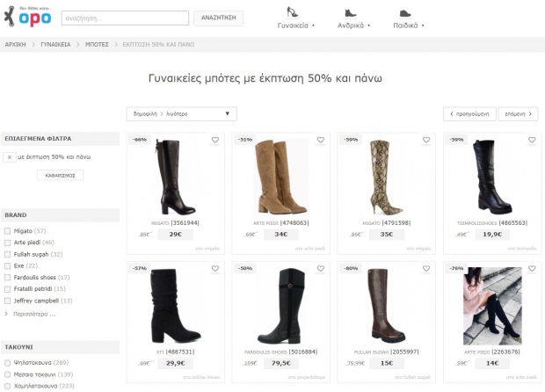Open the tan suede Arte Piedi boot image

pyautogui.click(x=280, y=178)
